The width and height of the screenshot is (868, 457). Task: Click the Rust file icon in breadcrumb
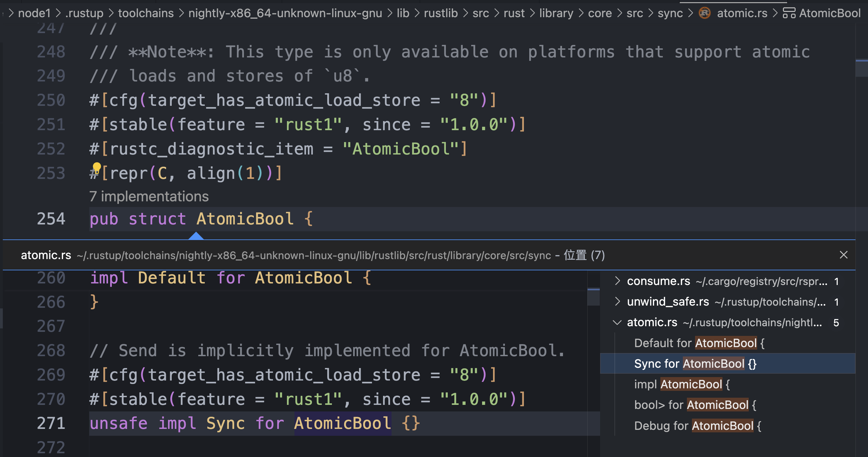pos(705,13)
